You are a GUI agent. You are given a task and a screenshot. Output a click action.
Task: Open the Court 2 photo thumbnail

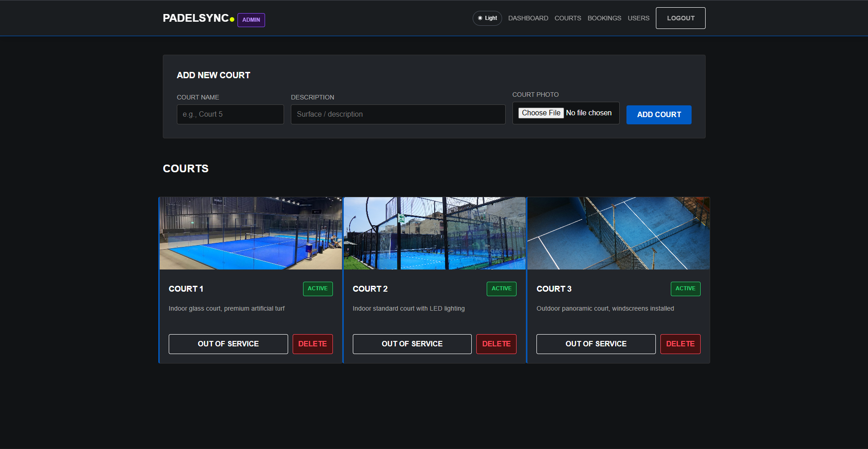[435, 233]
